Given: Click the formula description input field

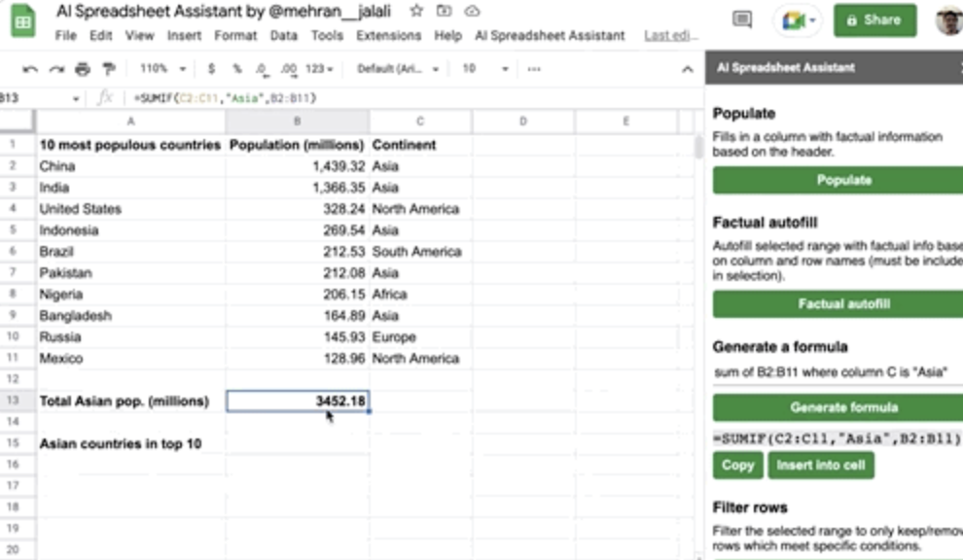Looking at the screenshot, I should tap(838, 372).
